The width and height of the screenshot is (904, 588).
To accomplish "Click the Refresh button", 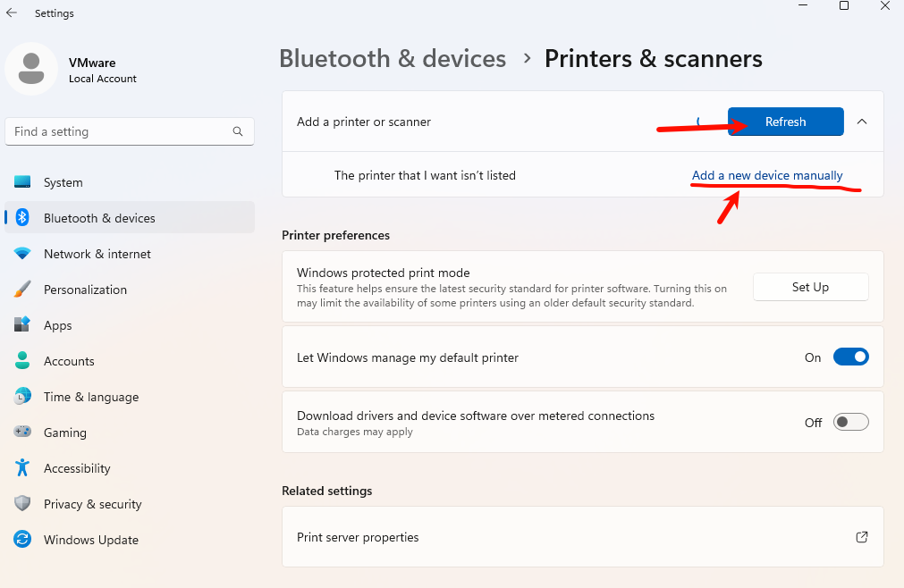I will tap(785, 122).
